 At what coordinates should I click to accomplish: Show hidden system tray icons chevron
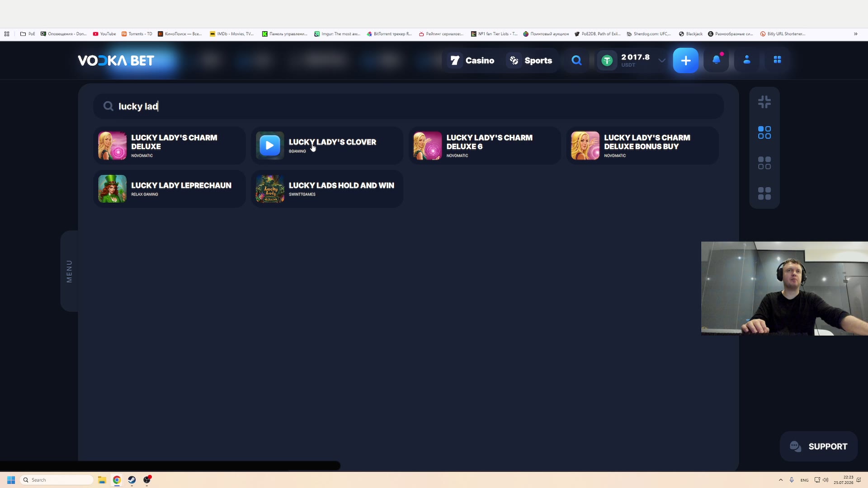pos(781,480)
